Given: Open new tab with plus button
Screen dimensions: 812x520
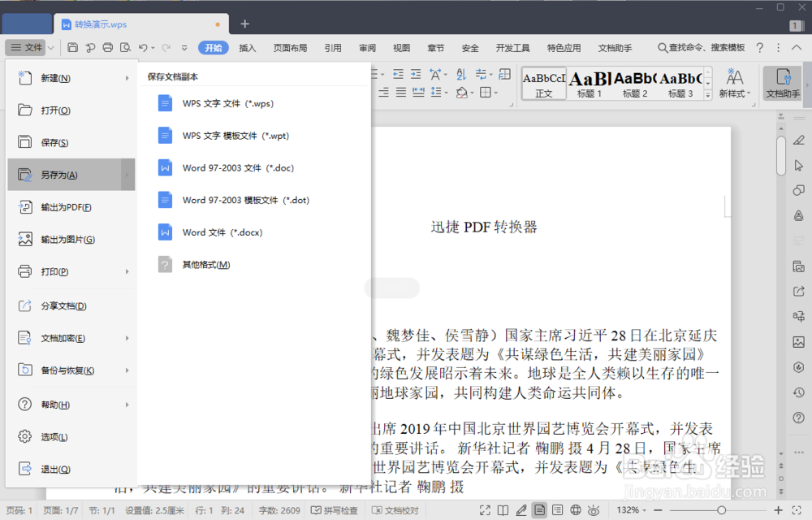Looking at the screenshot, I should pos(245,24).
